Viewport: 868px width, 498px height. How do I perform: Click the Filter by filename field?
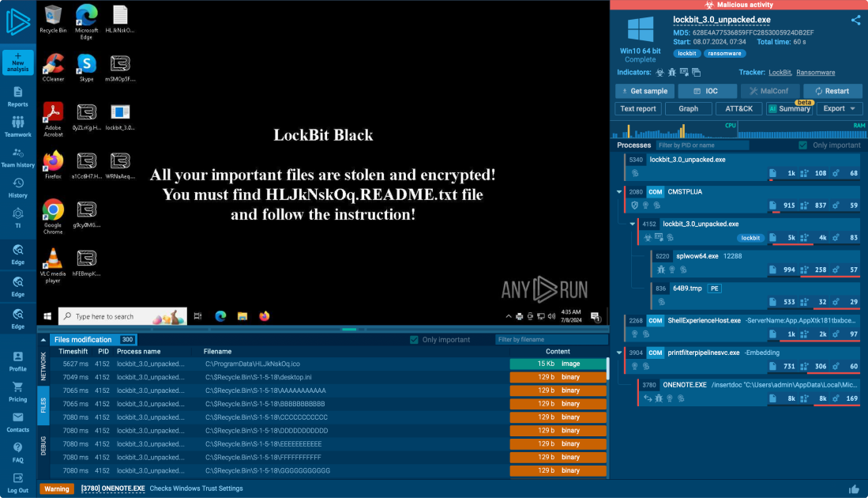point(550,340)
